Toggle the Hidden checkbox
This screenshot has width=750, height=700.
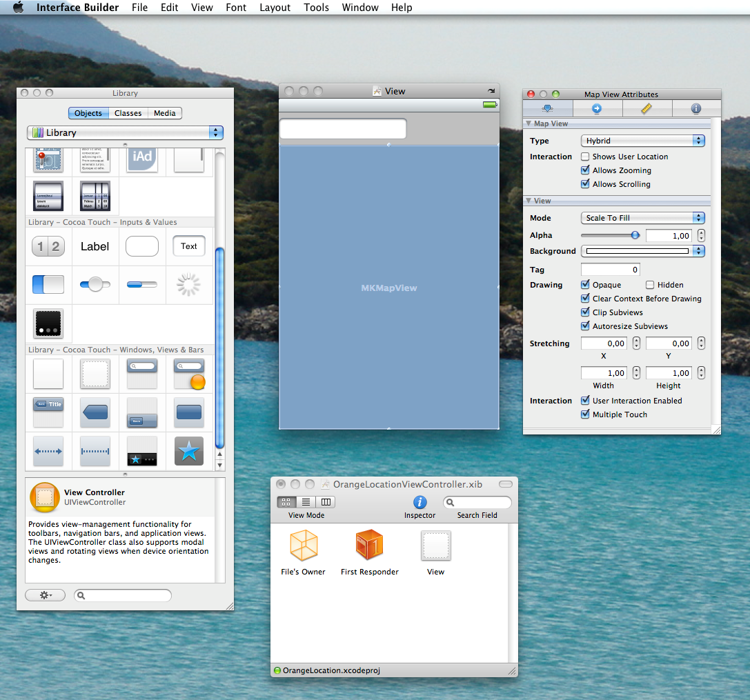coord(650,285)
